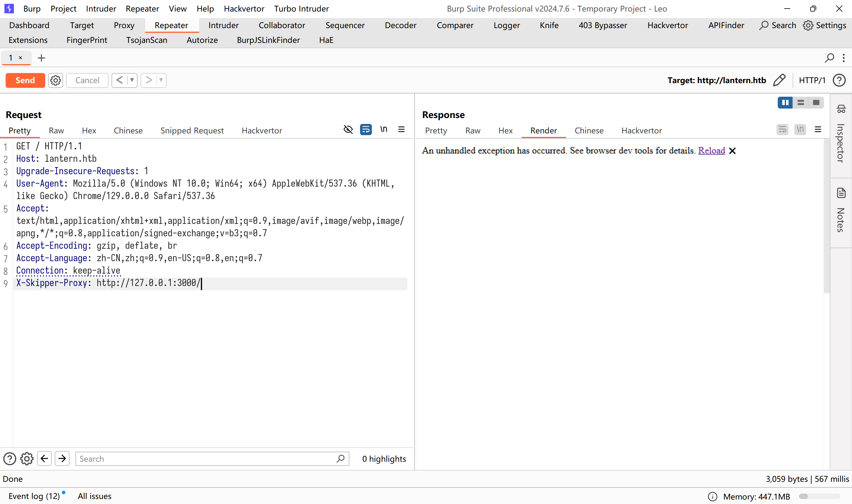Image resolution: width=852 pixels, height=504 pixels.
Task: Open the Turbo Intruder menu
Action: tap(301, 9)
